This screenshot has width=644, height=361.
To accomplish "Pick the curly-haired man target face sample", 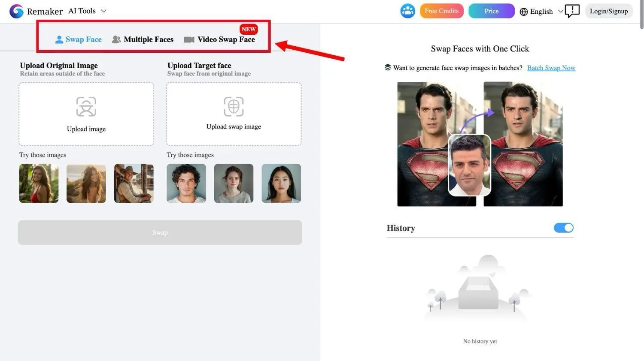I will [186, 184].
